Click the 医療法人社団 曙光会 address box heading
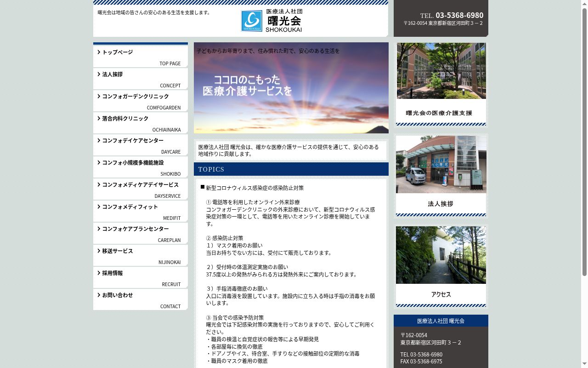The height and width of the screenshot is (368, 588). (x=441, y=321)
